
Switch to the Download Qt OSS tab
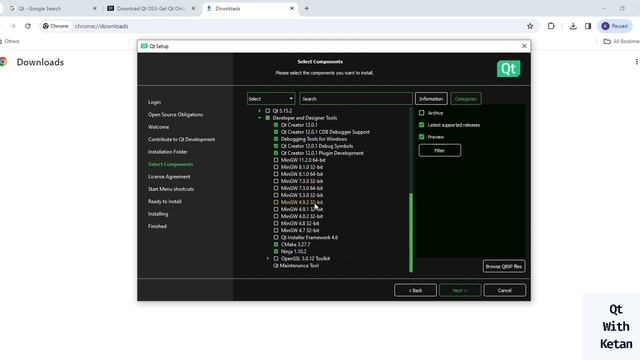(x=151, y=8)
